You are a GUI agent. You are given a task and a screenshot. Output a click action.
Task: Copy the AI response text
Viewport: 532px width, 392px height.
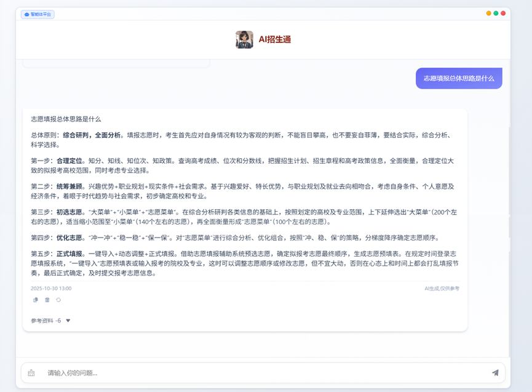35,300
